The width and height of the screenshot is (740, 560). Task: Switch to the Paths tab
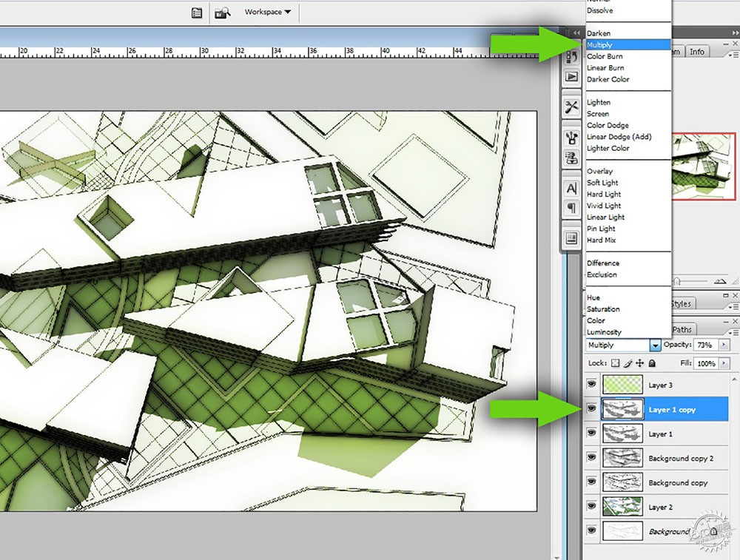[x=682, y=329]
